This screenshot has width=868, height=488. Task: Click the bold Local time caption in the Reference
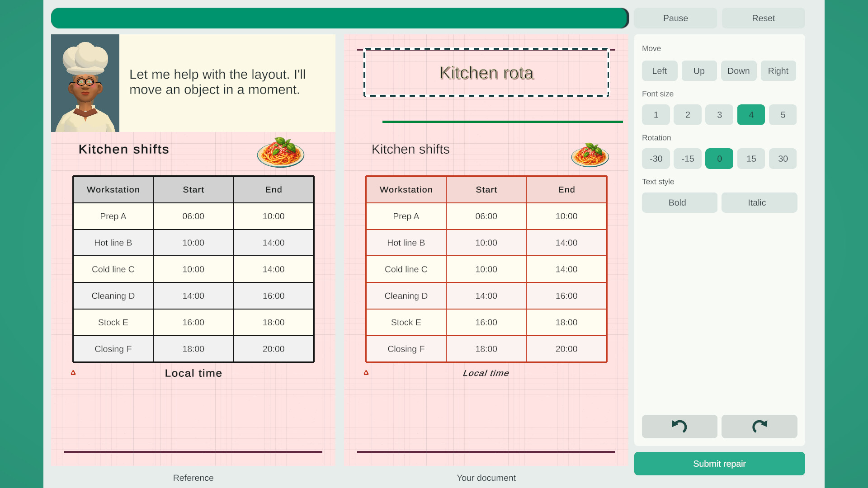[193, 373]
